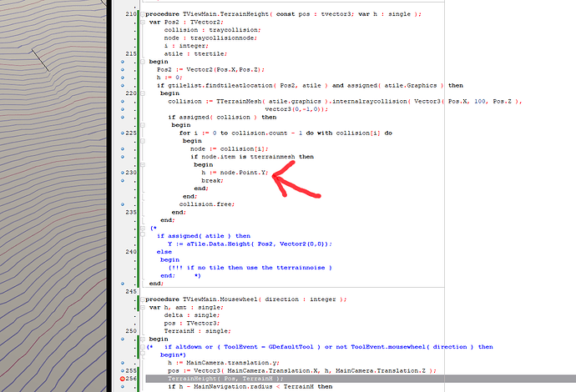
Task: Collapse the Mousewheel 'begin' block
Action: [x=143, y=339]
